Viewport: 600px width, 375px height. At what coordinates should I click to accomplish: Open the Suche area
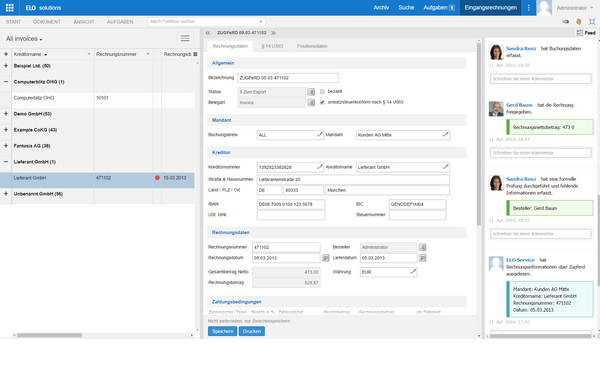pos(406,8)
